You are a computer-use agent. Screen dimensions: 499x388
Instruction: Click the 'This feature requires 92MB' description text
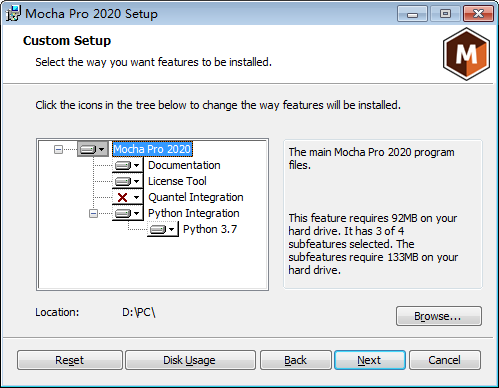pyautogui.click(x=373, y=244)
